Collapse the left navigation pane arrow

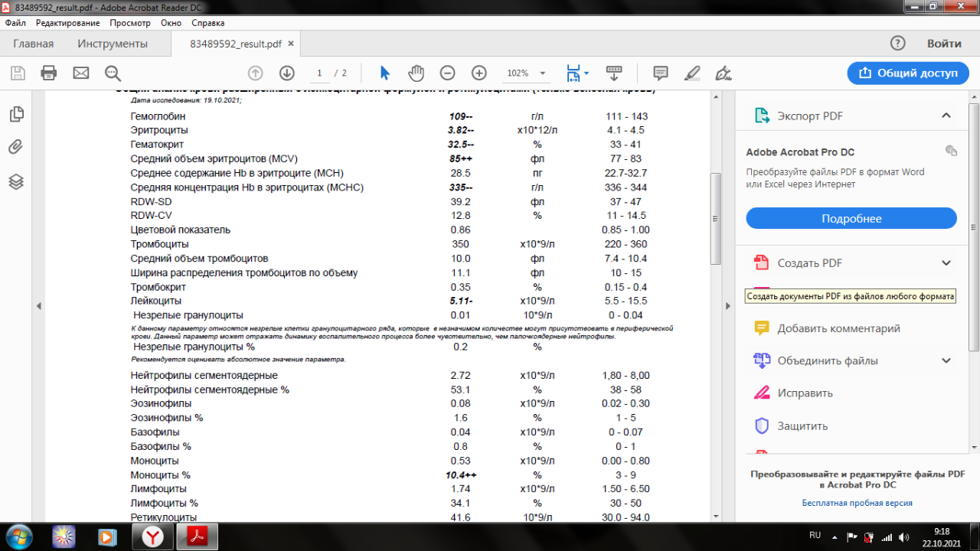point(39,306)
